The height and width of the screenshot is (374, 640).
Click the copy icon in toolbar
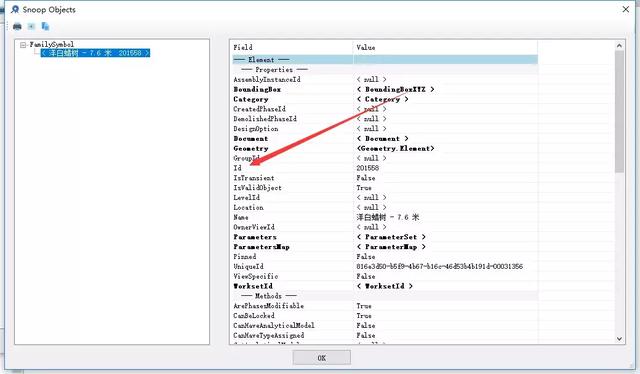point(45,27)
